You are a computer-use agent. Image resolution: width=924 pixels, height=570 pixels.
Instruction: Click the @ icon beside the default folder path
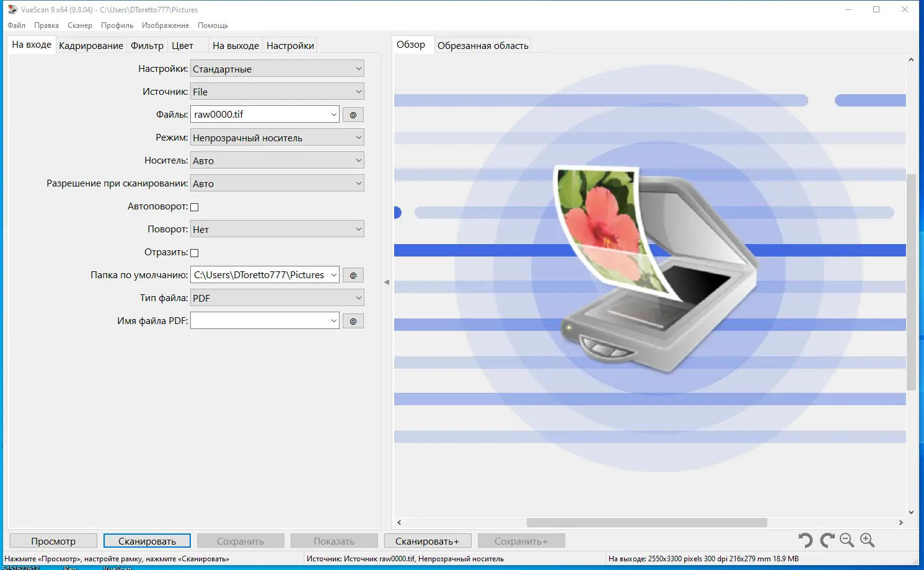coord(353,274)
